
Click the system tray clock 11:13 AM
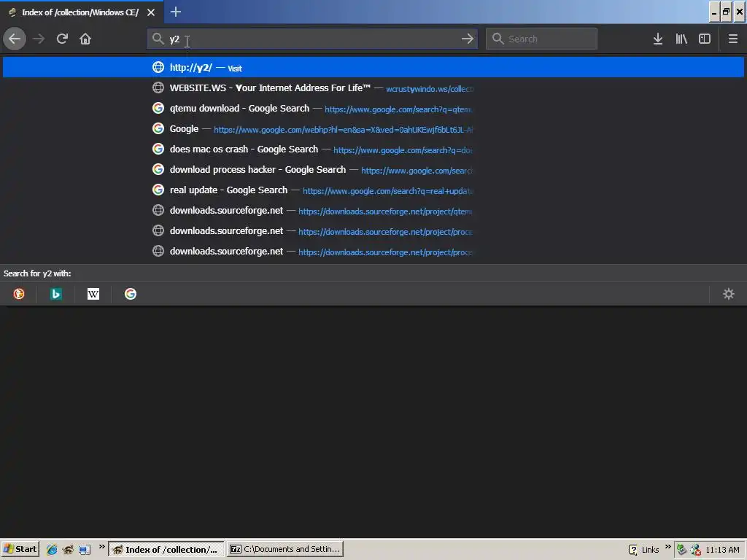[x=722, y=550]
